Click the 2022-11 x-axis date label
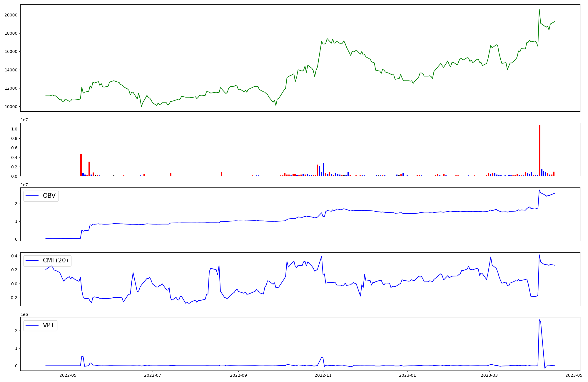Screen dimensions: 588x382 click(x=323, y=375)
